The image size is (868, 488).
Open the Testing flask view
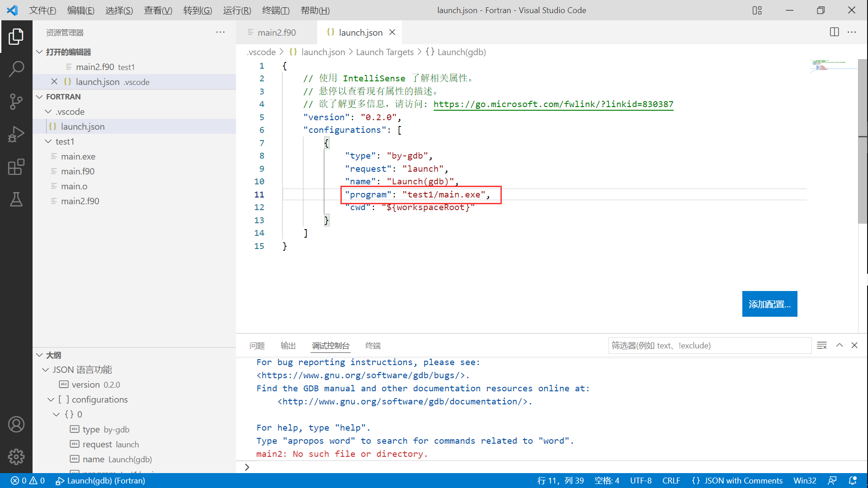coord(16,199)
